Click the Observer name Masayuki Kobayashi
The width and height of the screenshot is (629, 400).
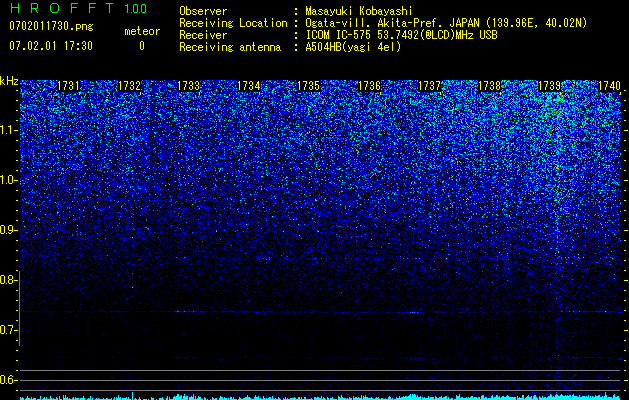pyautogui.click(x=359, y=11)
